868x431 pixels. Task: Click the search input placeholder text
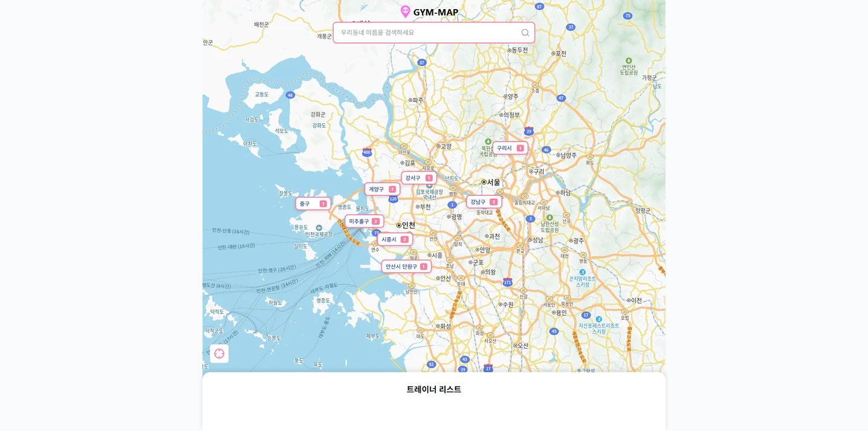pos(376,32)
